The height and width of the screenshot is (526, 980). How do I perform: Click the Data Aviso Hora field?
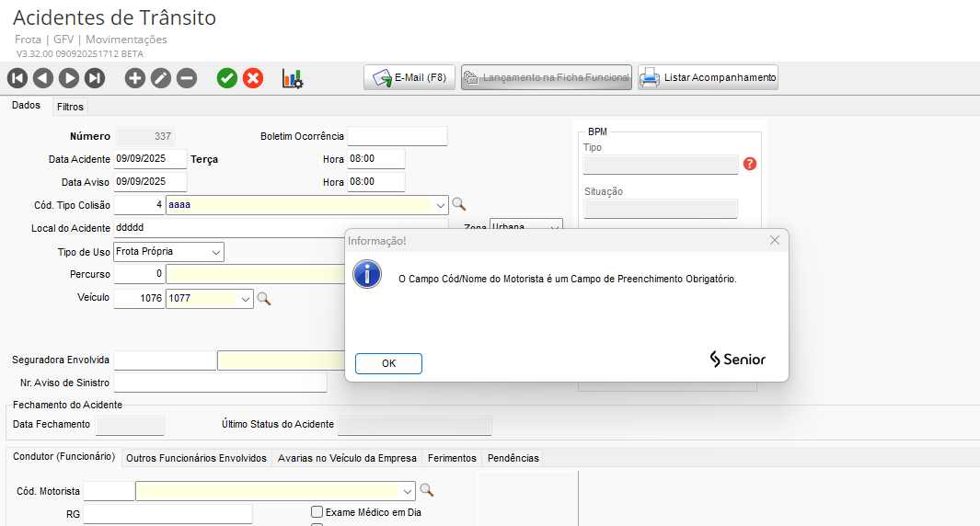376,182
